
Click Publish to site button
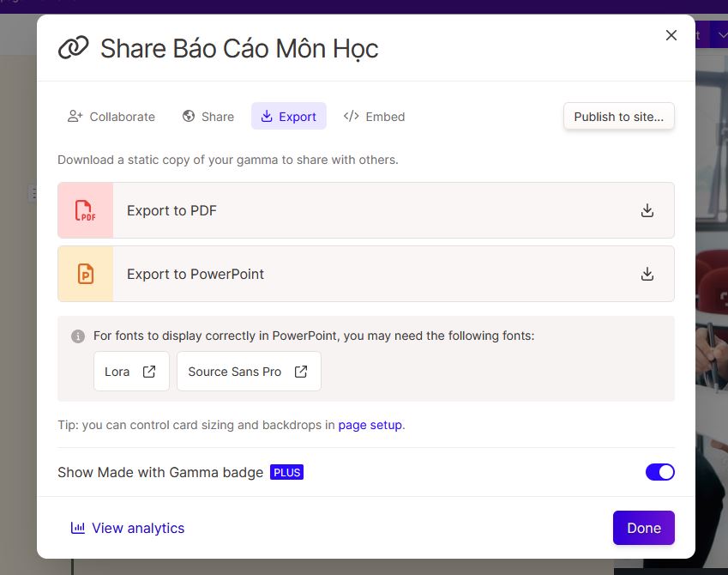[618, 116]
